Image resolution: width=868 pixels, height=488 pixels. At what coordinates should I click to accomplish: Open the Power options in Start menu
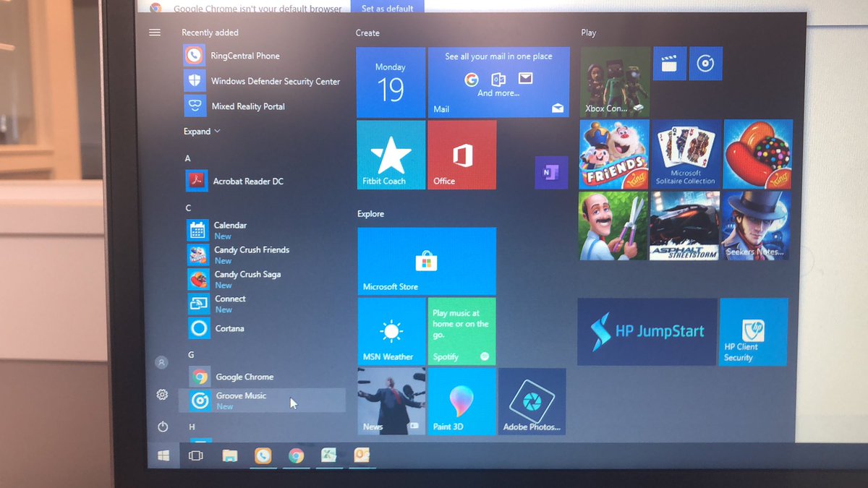point(162,427)
